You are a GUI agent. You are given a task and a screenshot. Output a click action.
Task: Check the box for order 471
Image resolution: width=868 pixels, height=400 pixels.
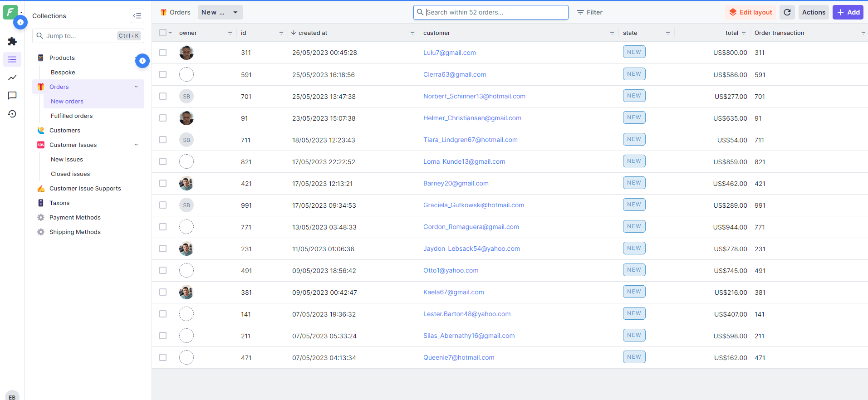pos(163,357)
